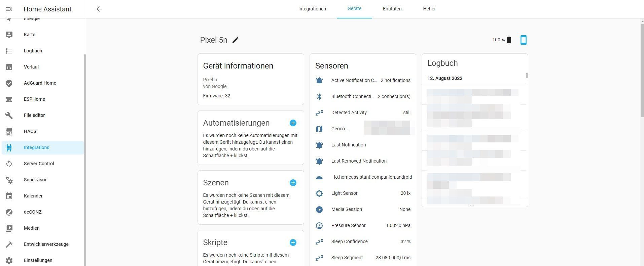
Task: Switch to the Integrationen tab
Action: coord(312,9)
